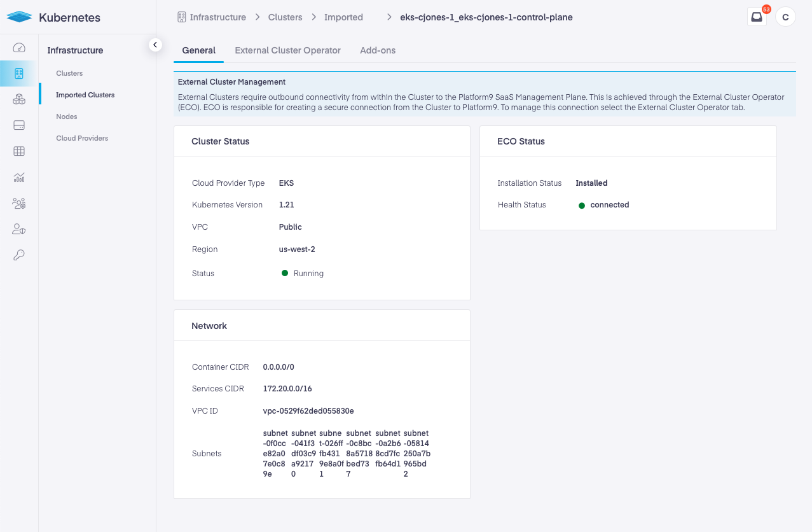The width and height of the screenshot is (812, 532).
Task: Go to Clusters in the Infrastructure menu
Action: click(69, 73)
